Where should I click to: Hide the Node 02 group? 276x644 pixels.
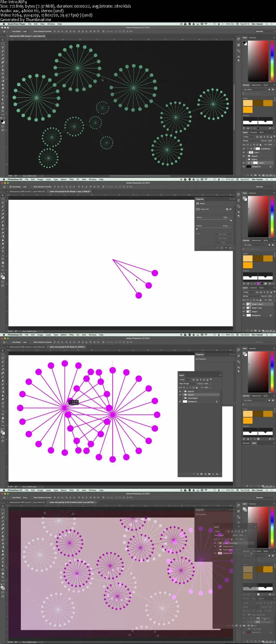pyautogui.click(x=180, y=391)
